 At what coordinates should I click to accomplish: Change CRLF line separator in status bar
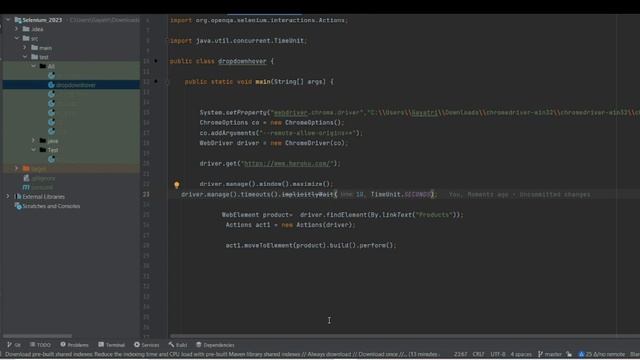coord(478,354)
